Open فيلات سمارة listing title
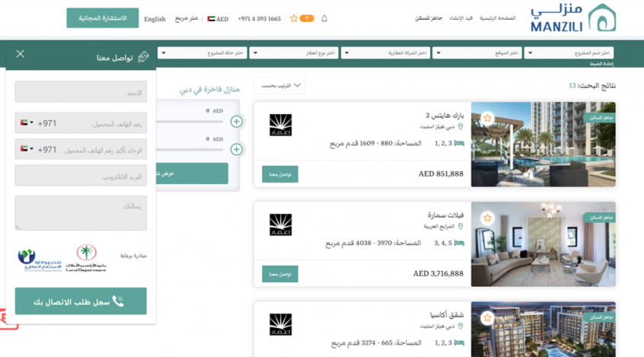 (445, 215)
